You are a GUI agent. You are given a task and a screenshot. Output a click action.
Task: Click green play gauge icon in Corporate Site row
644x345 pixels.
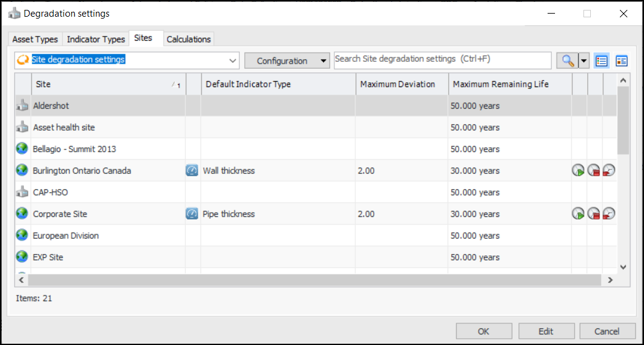[578, 214]
